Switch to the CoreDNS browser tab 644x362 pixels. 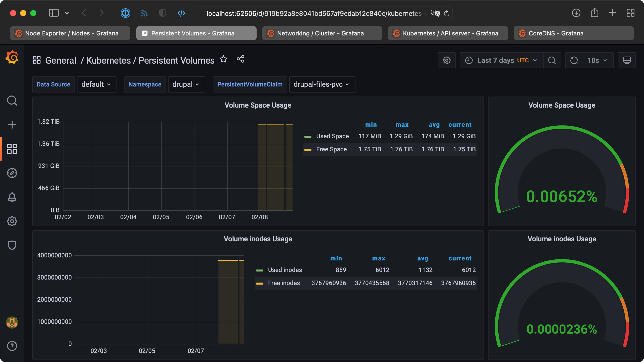point(573,33)
